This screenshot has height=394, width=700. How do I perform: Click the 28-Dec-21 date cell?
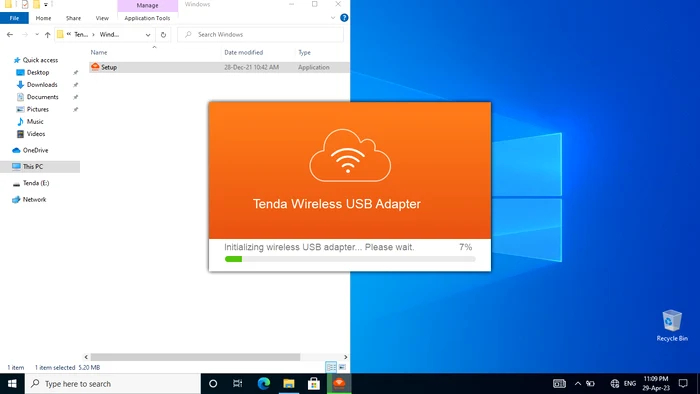[251, 67]
